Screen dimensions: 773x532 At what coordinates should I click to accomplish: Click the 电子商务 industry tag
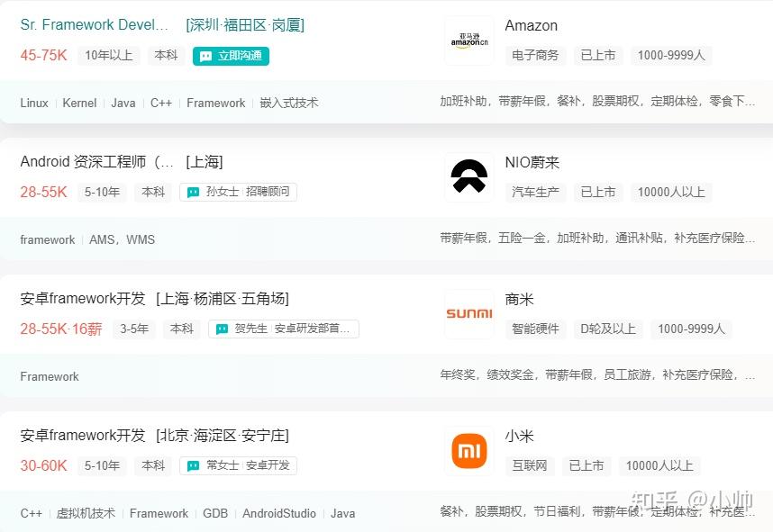coord(535,55)
